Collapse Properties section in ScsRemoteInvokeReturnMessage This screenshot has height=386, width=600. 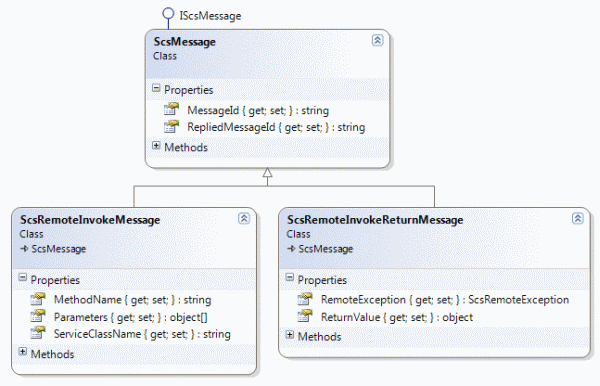(x=290, y=277)
